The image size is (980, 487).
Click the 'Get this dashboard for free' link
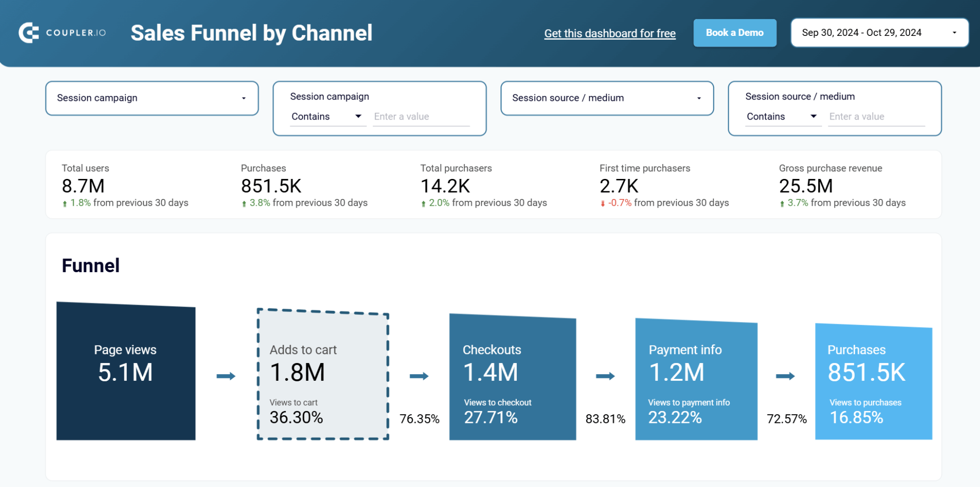pyautogui.click(x=610, y=33)
